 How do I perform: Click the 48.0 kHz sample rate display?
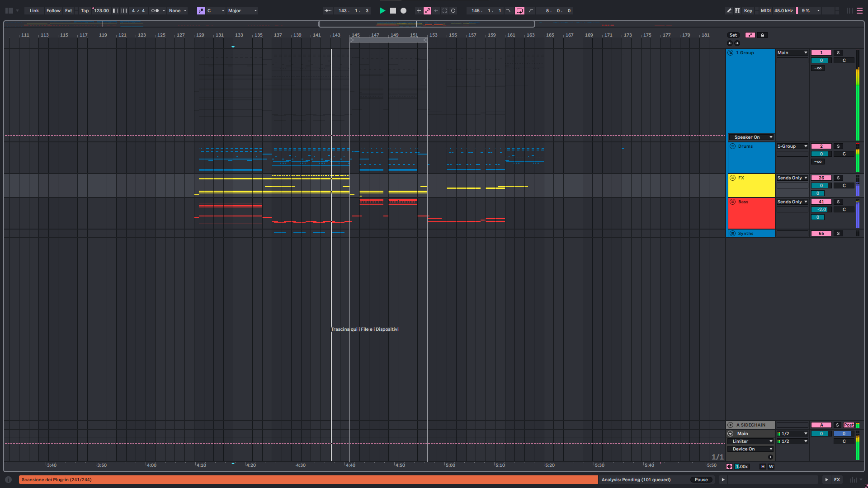[x=783, y=10]
